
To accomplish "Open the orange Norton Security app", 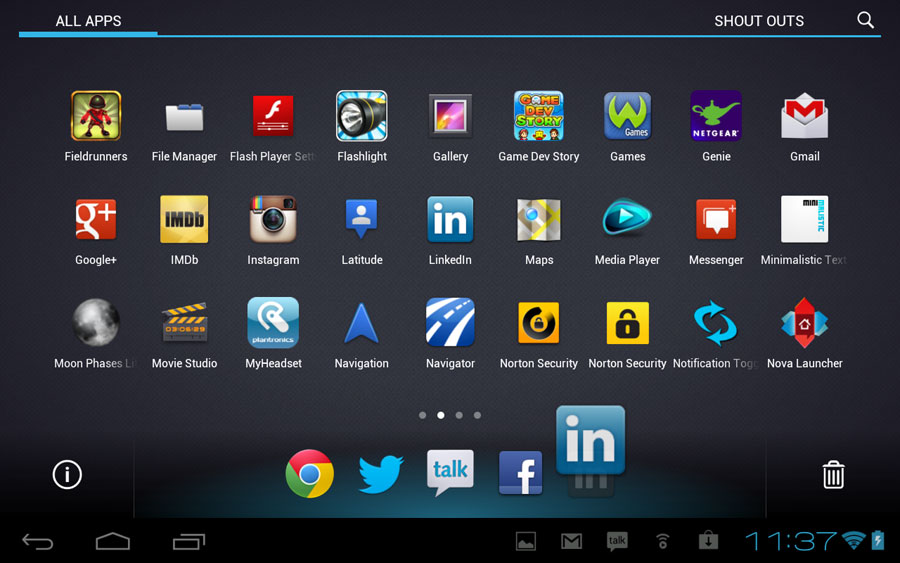I will tap(538, 323).
